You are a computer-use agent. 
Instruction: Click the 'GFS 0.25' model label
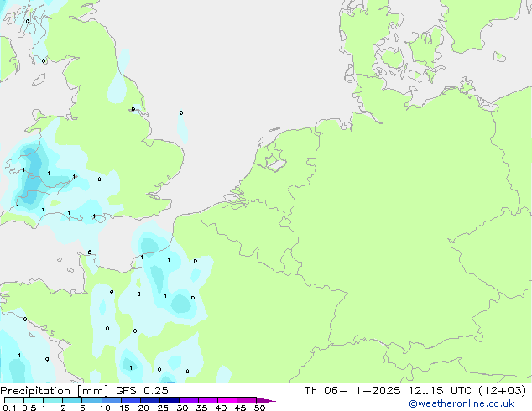pos(142,391)
